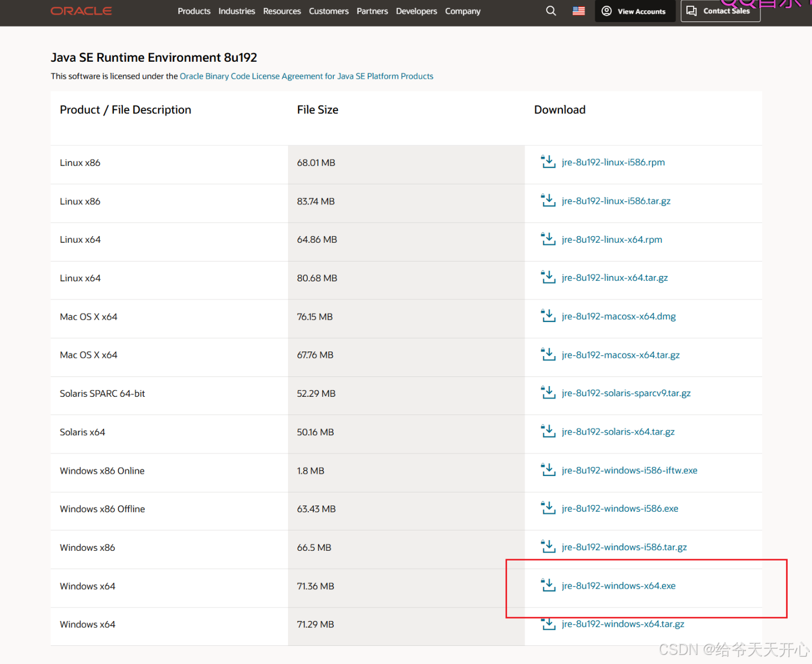Click download icon for windows-i586-iftw.exe

click(548, 470)
